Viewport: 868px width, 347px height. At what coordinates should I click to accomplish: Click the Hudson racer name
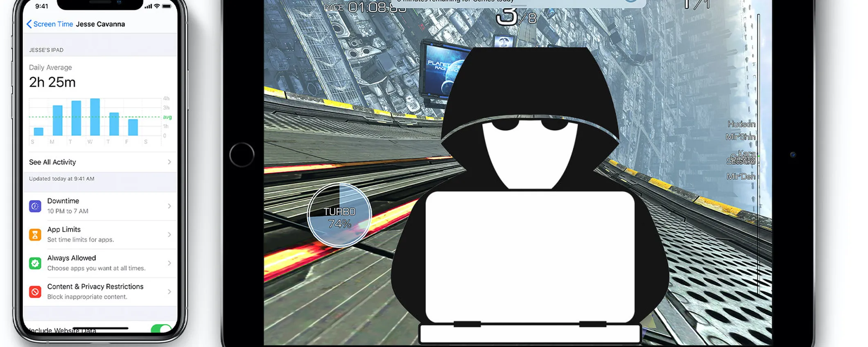(741, 124)
